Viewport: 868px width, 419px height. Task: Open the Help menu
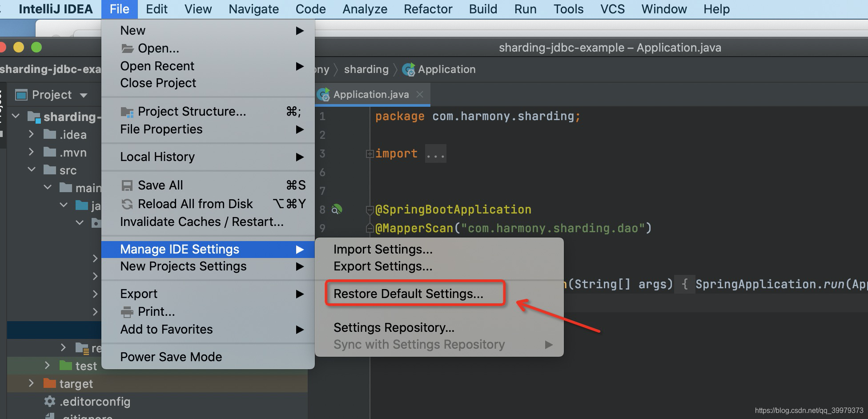(717, 9)
